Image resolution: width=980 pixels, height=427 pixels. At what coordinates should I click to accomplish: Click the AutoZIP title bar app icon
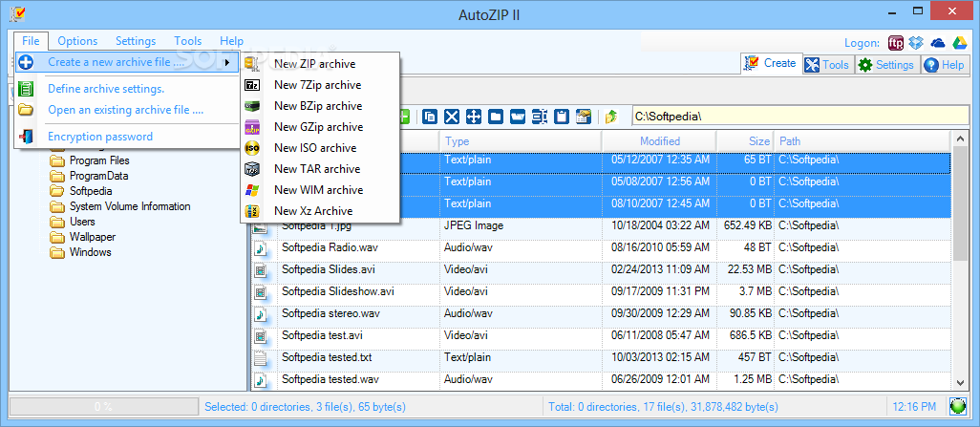(19, 13)
